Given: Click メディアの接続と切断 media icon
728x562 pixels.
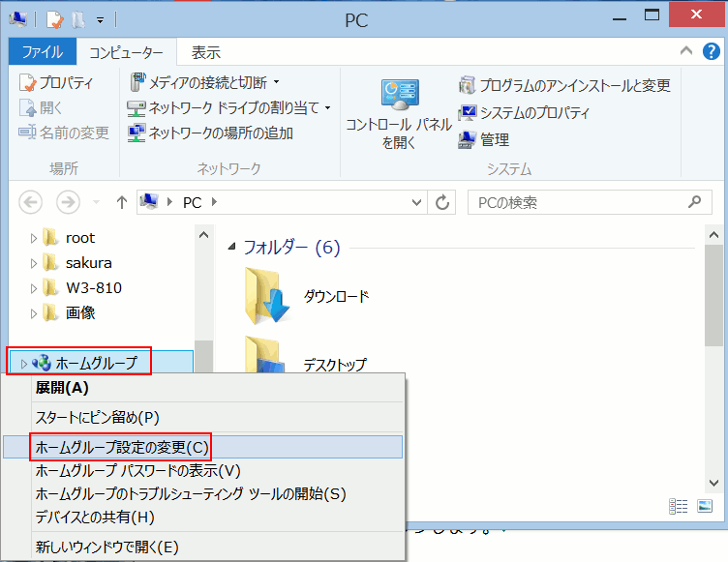Looking at the screenshot, I should point(136,82).
